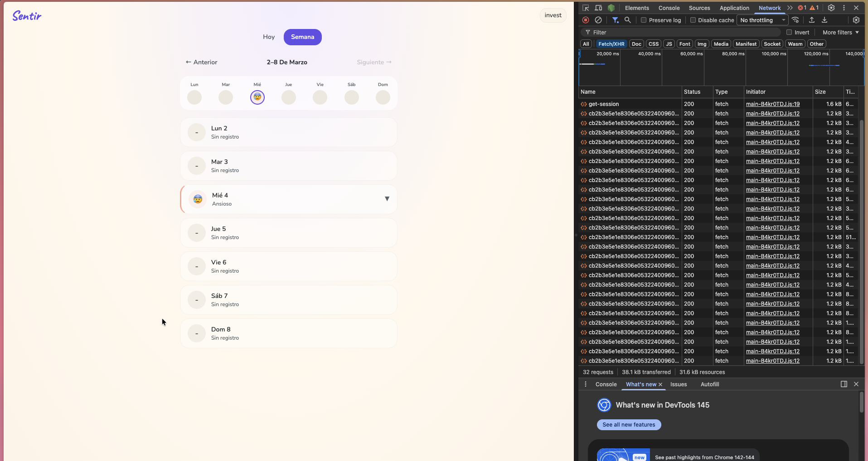Click the red error count badge

[x=802, y=8]
